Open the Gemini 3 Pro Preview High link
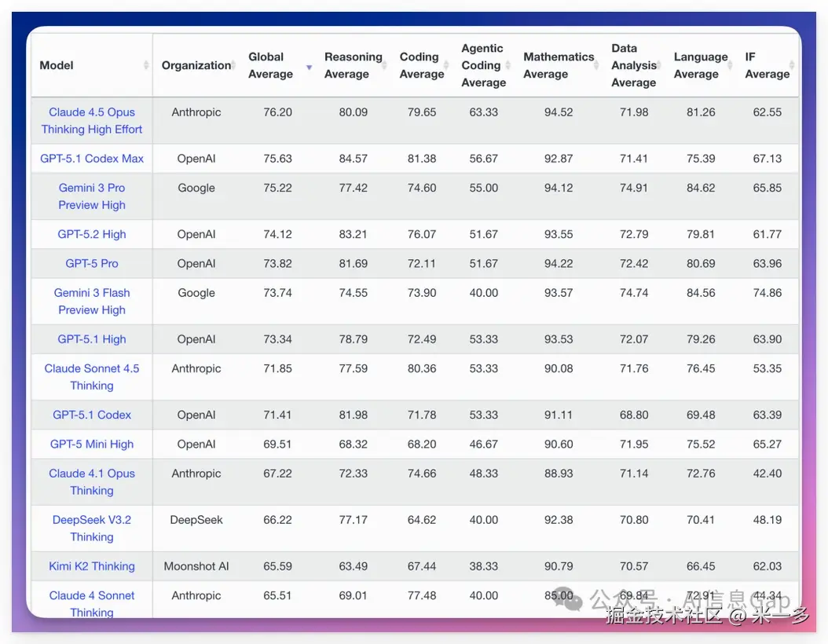The height and width of the screenshot is (644, 828). [x=92, y=196]
